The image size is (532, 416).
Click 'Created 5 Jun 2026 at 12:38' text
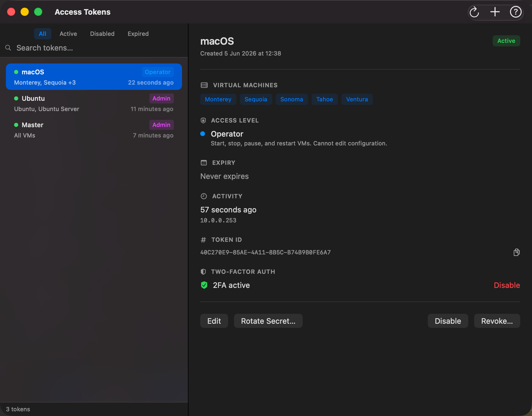(x=241, y=53)
